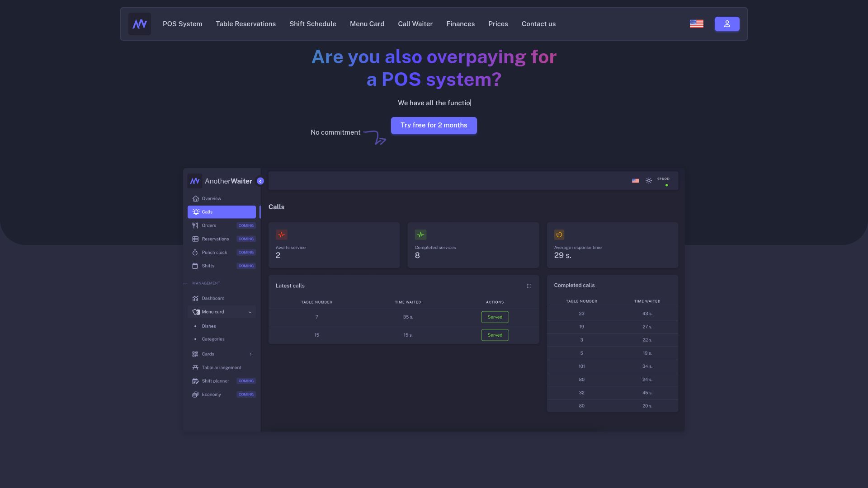Expand the Latest calls fullscreen icon

point(529,286)
